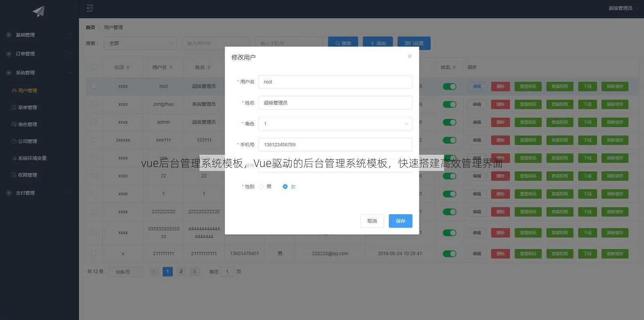Toggle status switch for zengzhuo row
The width and height of the screenshot is (644, 320).
[449, 104]
